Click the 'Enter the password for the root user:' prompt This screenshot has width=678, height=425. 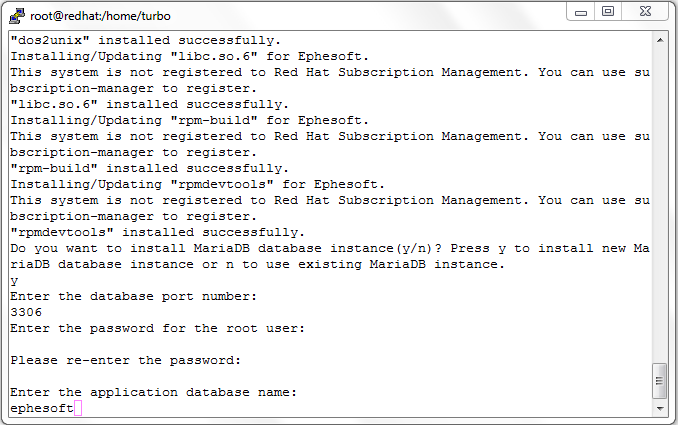(158, 328)
